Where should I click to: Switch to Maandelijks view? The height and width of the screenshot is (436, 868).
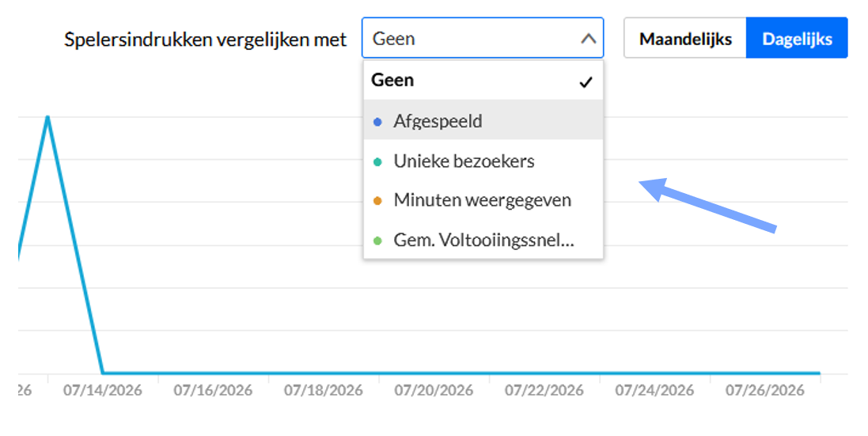(x=685, y=38)
